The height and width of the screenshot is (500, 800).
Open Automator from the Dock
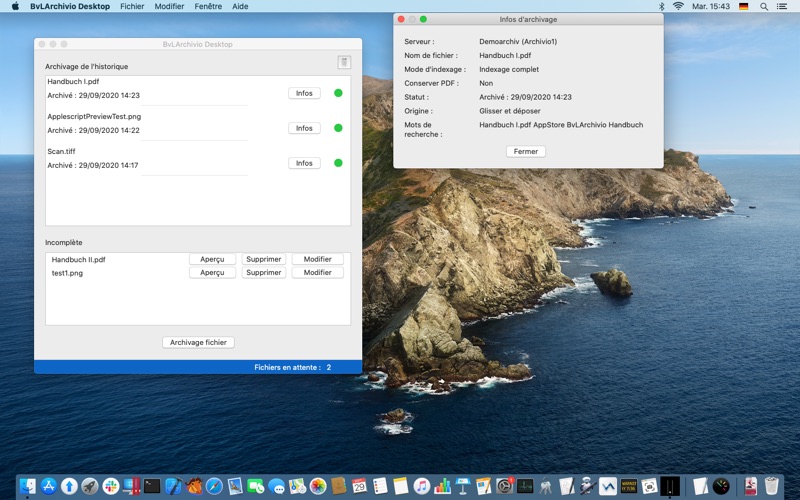[588, 486]
